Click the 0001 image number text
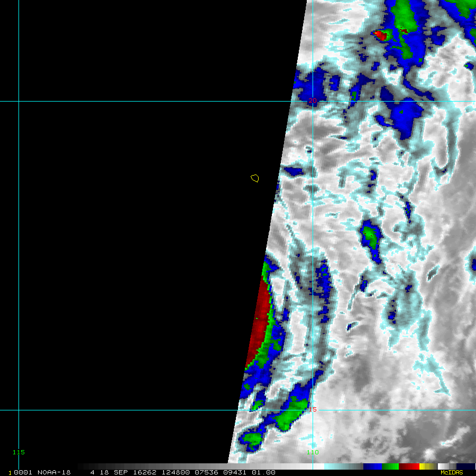Viewport: 476px width, 476px height. (x=23, y=472)
